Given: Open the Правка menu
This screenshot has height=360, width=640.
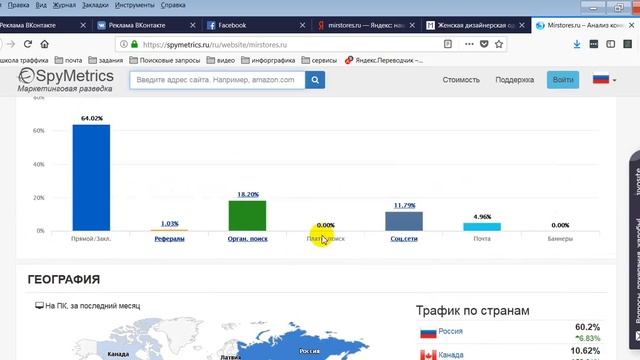Looking at the screenshot, I should (x=18, y=5).
